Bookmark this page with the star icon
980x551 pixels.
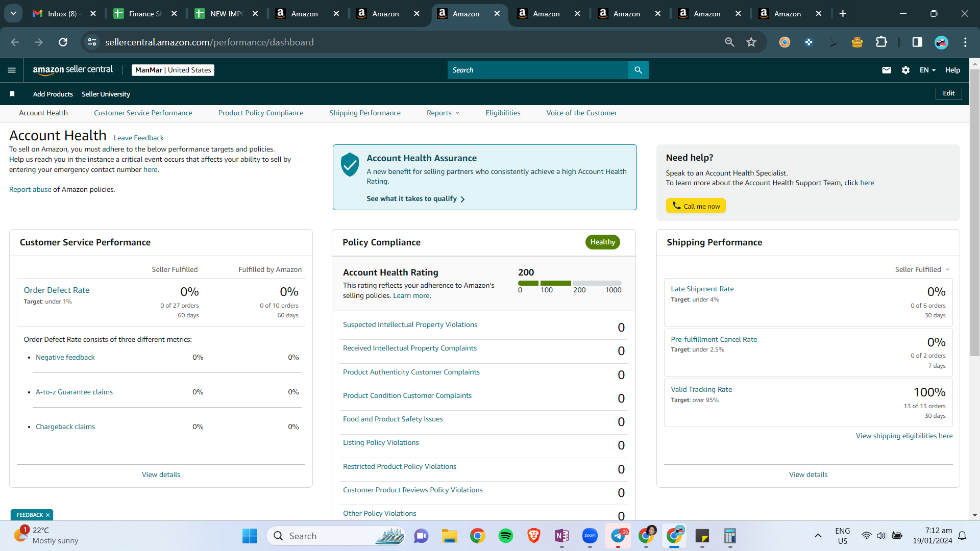click(x=751, y=42)
